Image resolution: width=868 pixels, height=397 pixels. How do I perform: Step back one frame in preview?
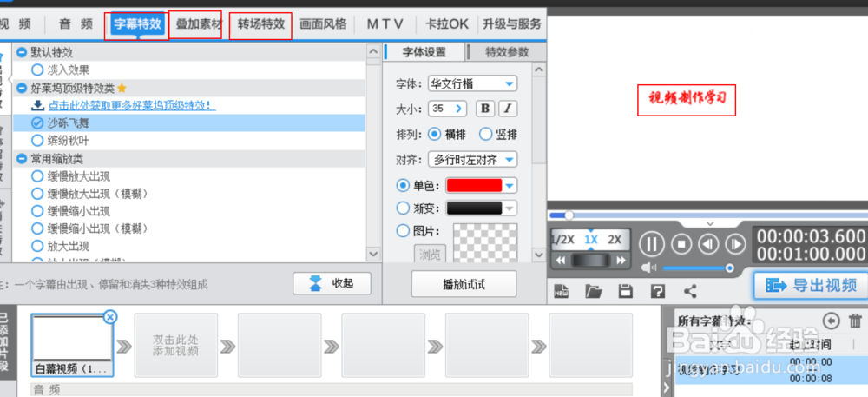click(x=708, y=243)
